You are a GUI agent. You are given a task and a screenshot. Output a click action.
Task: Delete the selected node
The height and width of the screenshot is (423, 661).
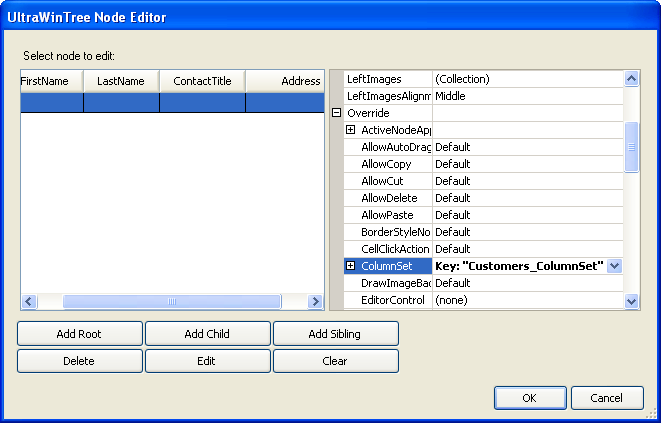(x=80, y=360)
